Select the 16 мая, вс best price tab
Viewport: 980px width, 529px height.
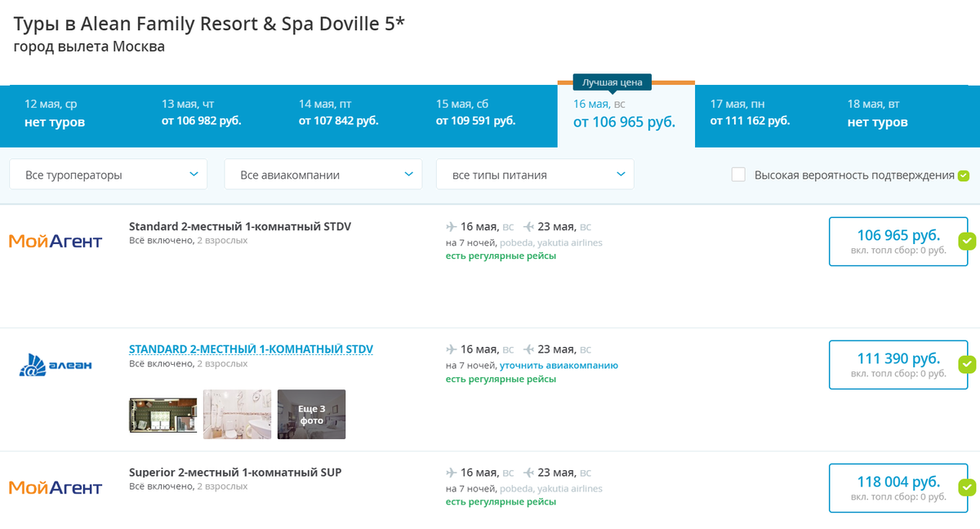[x=626, y=114]
